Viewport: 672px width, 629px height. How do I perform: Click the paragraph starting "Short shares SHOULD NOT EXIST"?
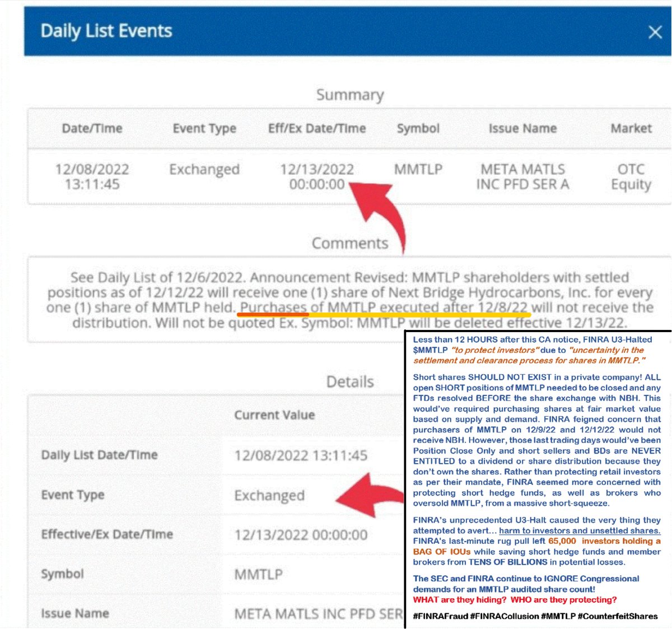(536, 440)
